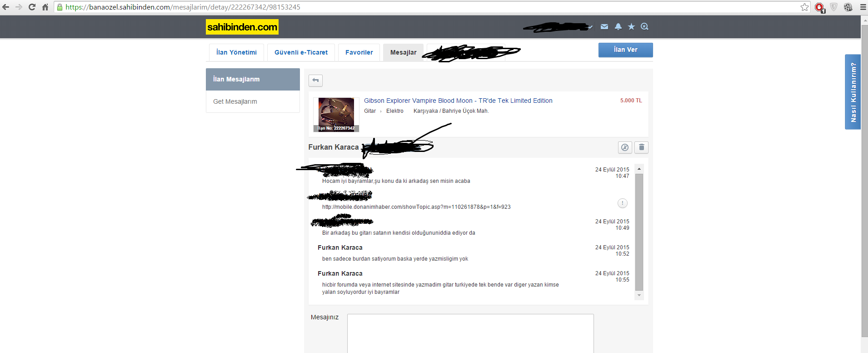Click the Mesajınız text area
This screenshot has width=868, height=353.
tap(470, 333)
